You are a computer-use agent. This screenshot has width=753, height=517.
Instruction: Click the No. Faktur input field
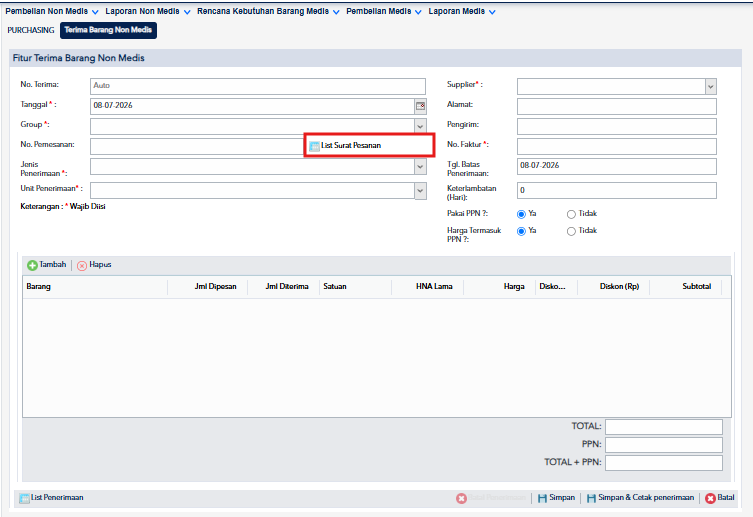click(x=617, y=146)
